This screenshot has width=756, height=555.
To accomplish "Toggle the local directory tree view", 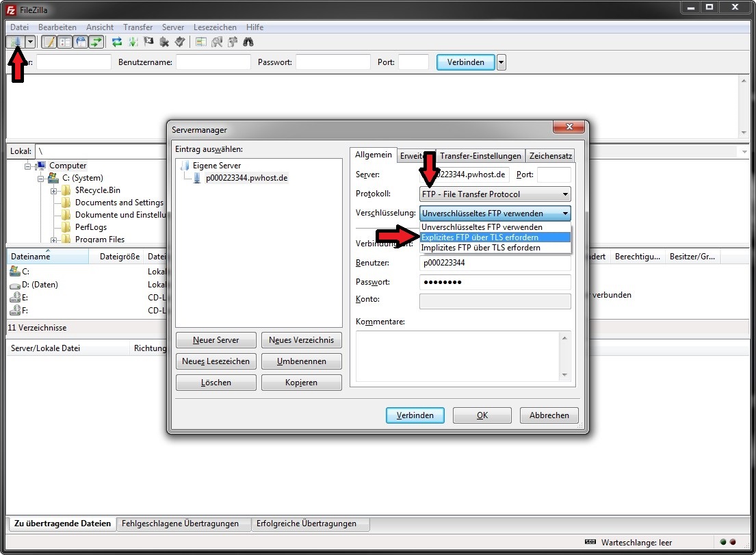I will tap(64, 42).
